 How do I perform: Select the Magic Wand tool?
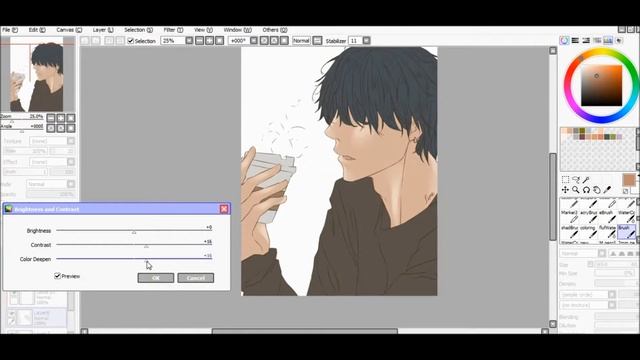(587, 180)
